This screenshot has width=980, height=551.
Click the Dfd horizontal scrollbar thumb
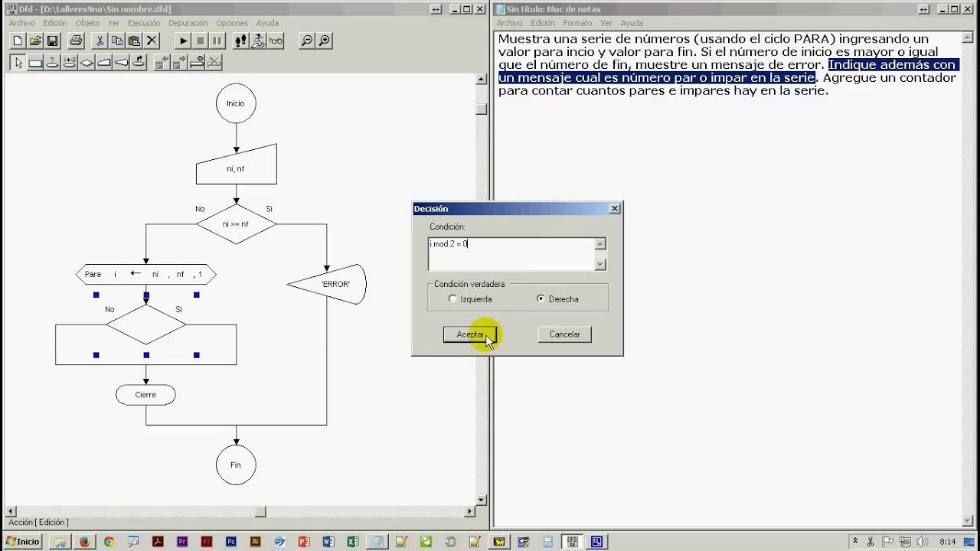(x=260, y=511)
